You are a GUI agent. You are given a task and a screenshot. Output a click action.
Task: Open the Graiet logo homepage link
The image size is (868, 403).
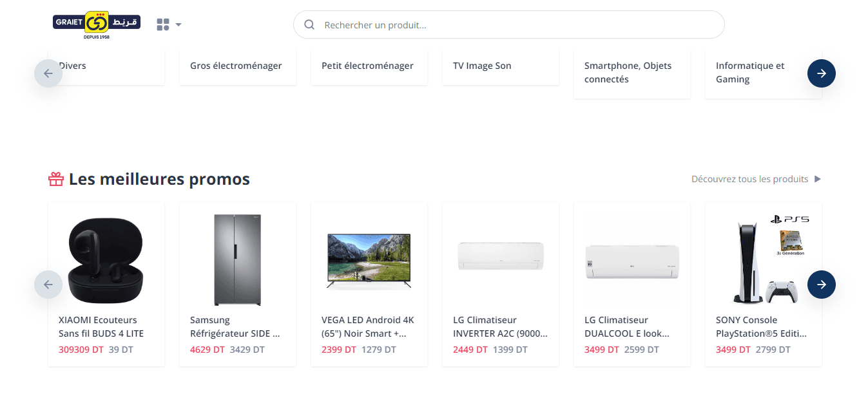tap(97, 24)
